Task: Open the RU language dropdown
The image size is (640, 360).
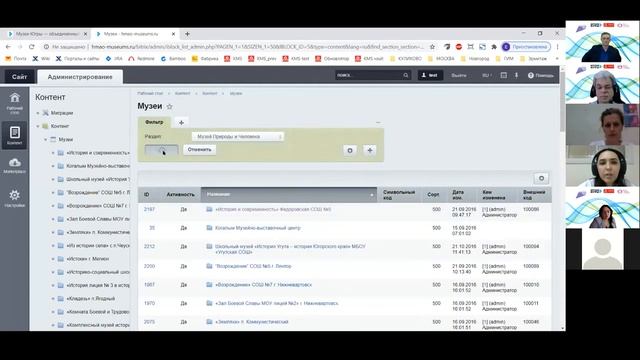Action: (x=487, y=76)
